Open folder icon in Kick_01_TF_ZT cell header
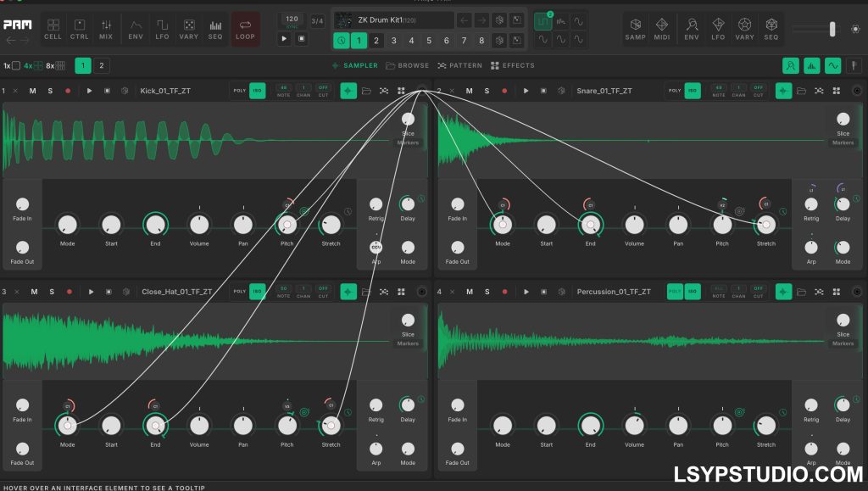Viewport: 868px width, 491px height. pos(366,91)
